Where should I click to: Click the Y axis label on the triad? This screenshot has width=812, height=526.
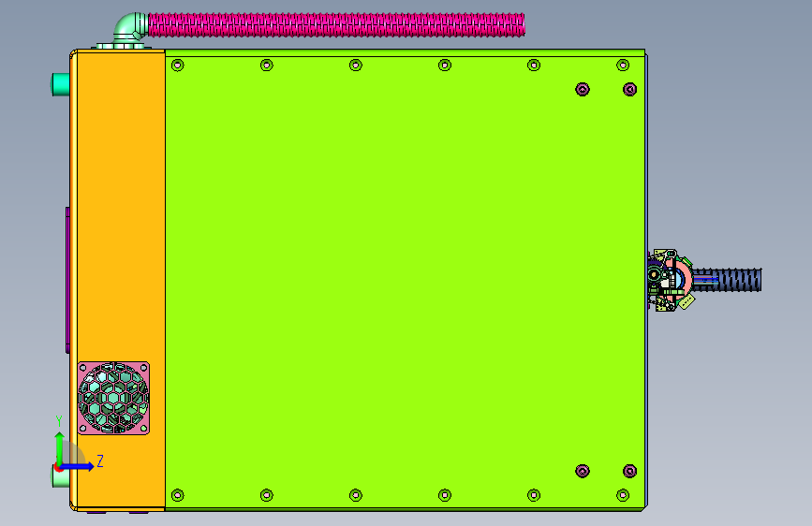pyautogui.click(x=59, y=421)
